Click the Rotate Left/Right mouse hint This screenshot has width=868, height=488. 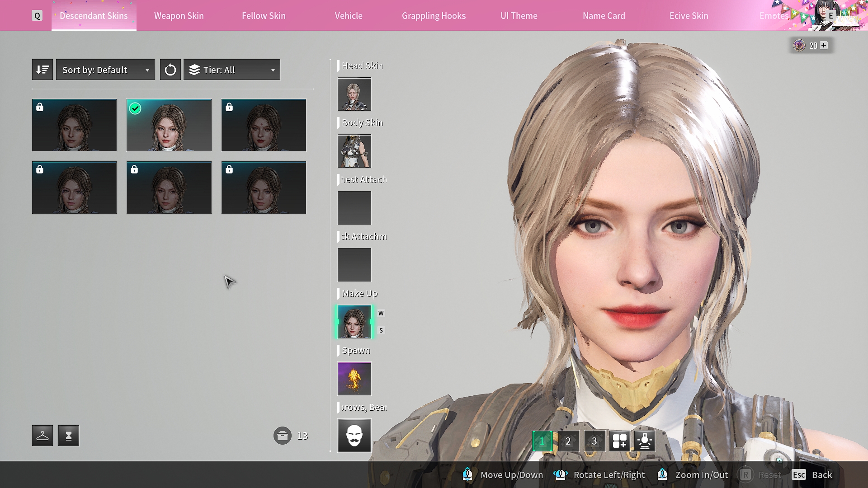click(x=599, y=475)
